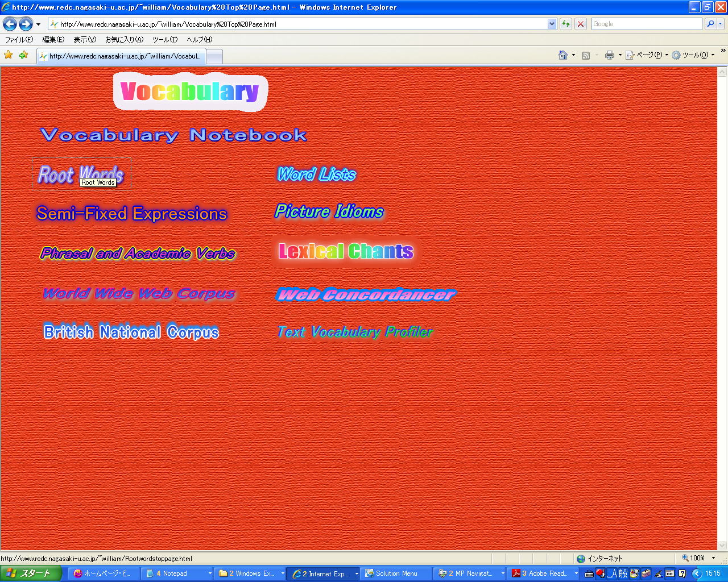Open the Favorites Center star icon
Viewport: 728px width, 582px height.
(x=9, y=55)
